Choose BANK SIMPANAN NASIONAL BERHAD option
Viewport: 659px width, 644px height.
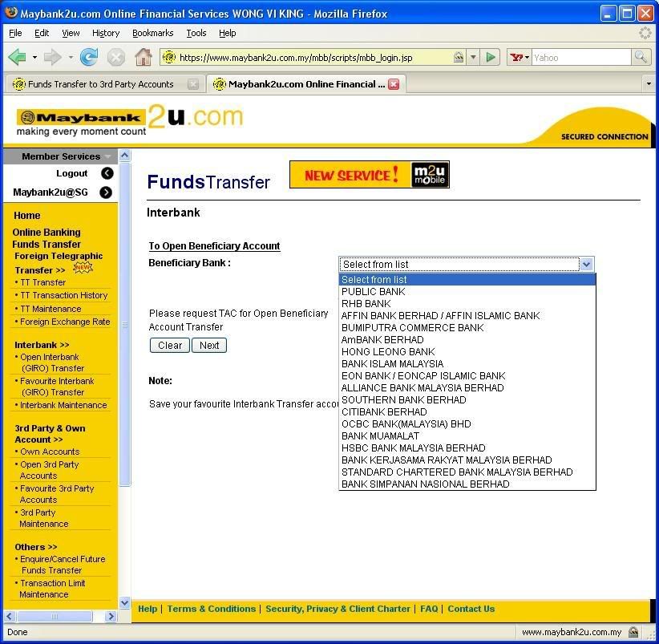tap(467, 484)
